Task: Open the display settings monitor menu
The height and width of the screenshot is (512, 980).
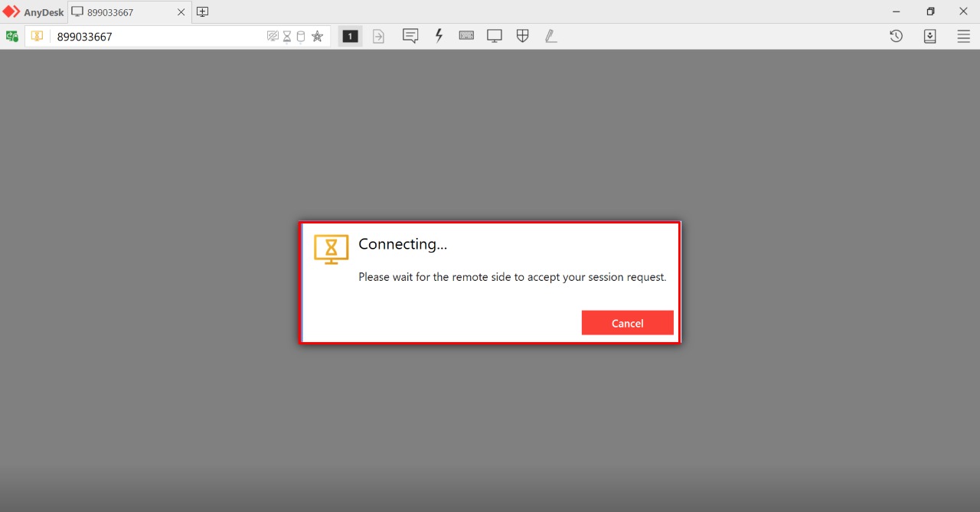Action: coord(495,36)
